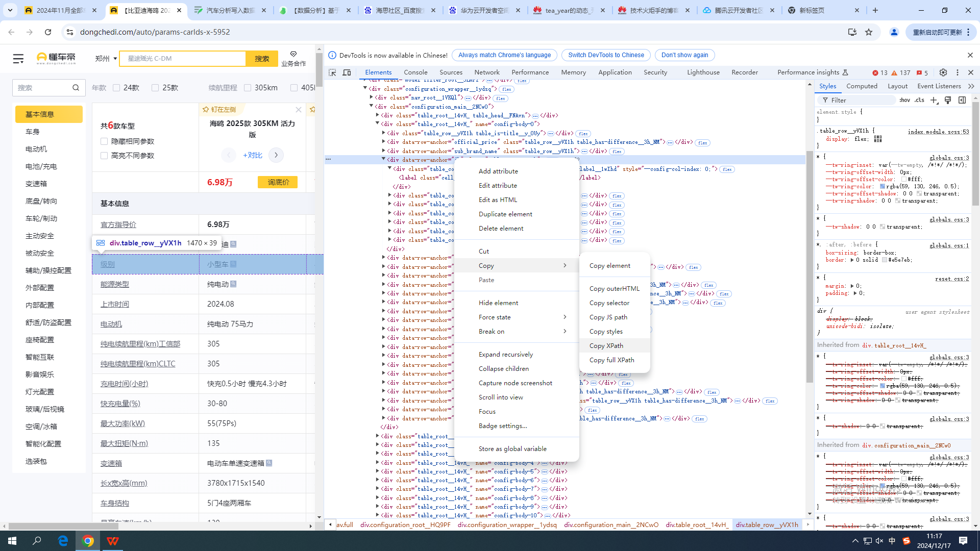Click new style rule plus icon
This screenshot has height=551, width=980.
pos(934,100)
